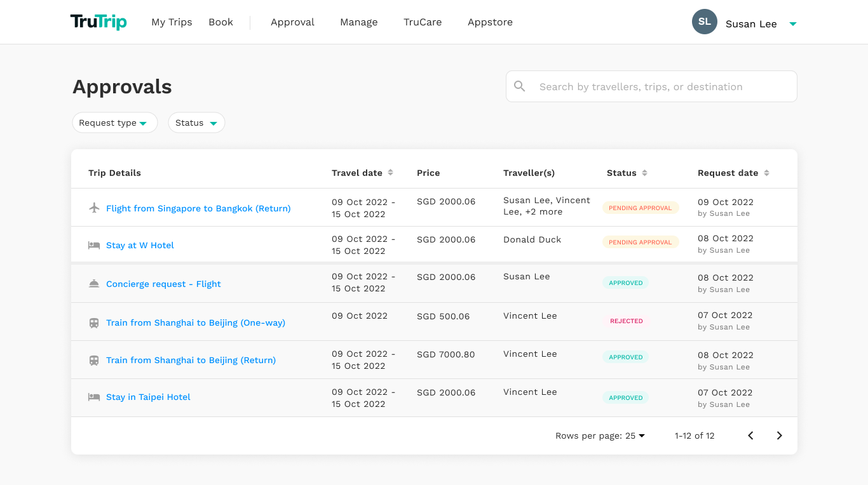Go to the previous page with the left arrow
Viewport: 868px width, 485px height.
[x=750, y=435]
